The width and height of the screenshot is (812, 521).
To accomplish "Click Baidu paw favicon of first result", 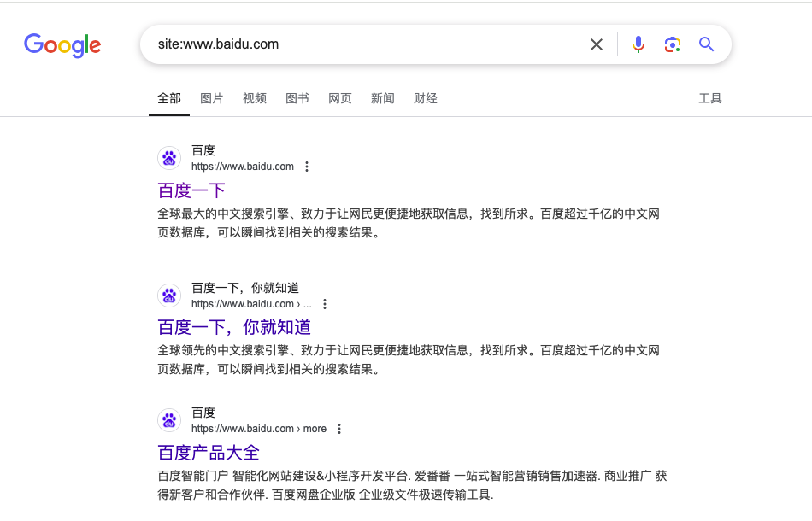I will (169, 158).
